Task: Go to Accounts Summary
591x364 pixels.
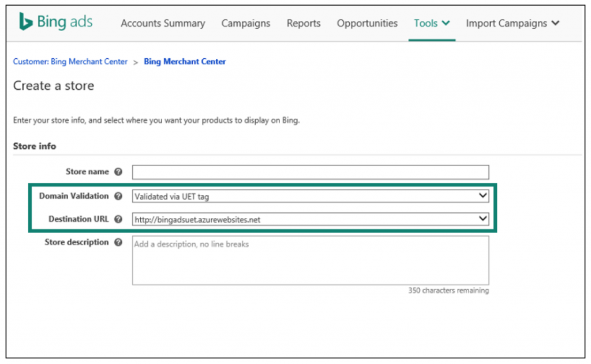Action: click(x=163, y=24)
